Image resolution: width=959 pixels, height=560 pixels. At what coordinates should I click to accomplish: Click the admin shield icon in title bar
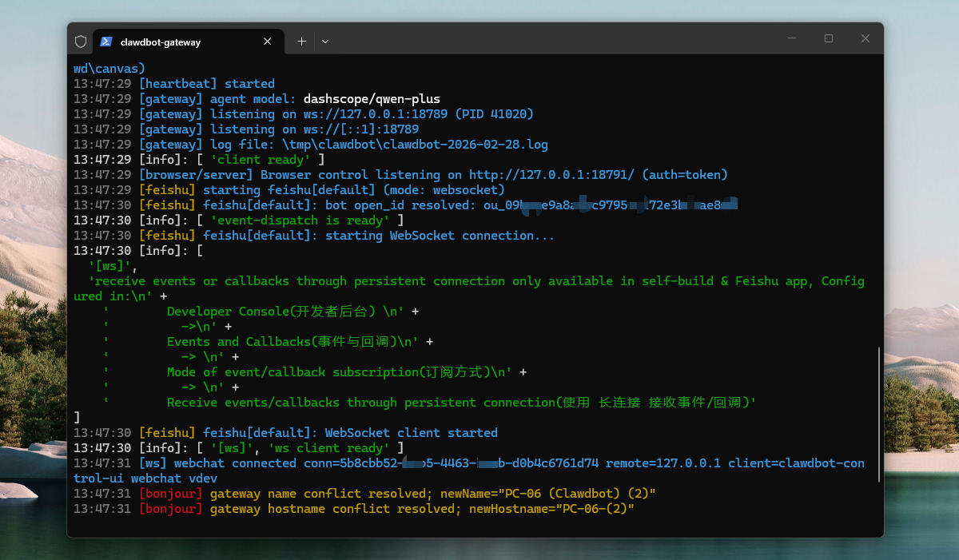point(80,42)
